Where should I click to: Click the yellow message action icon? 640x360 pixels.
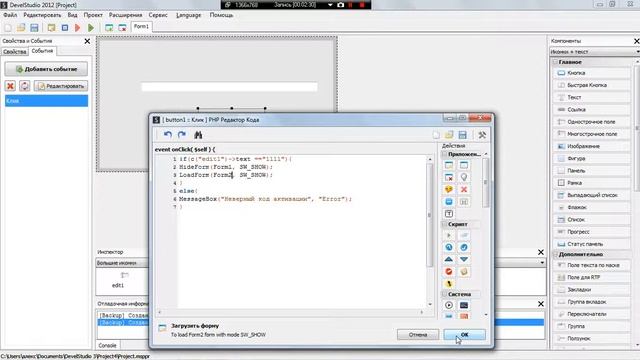(x=449, y=189)
